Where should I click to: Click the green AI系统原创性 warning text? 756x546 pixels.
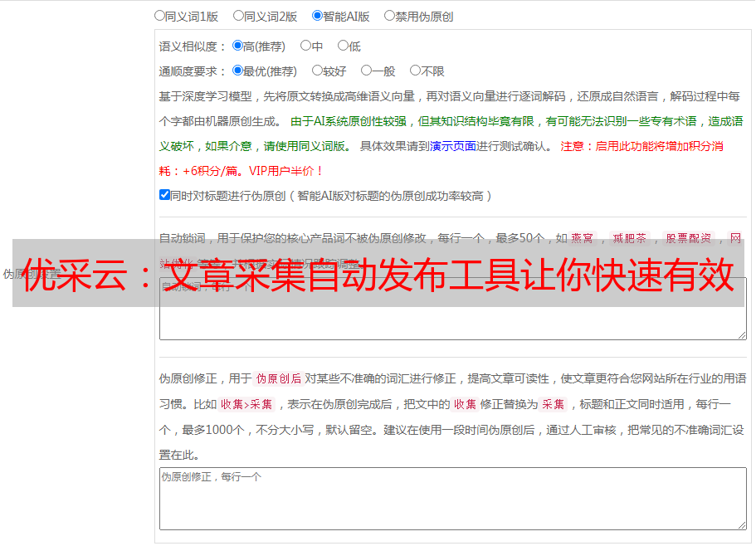point(451,134)
